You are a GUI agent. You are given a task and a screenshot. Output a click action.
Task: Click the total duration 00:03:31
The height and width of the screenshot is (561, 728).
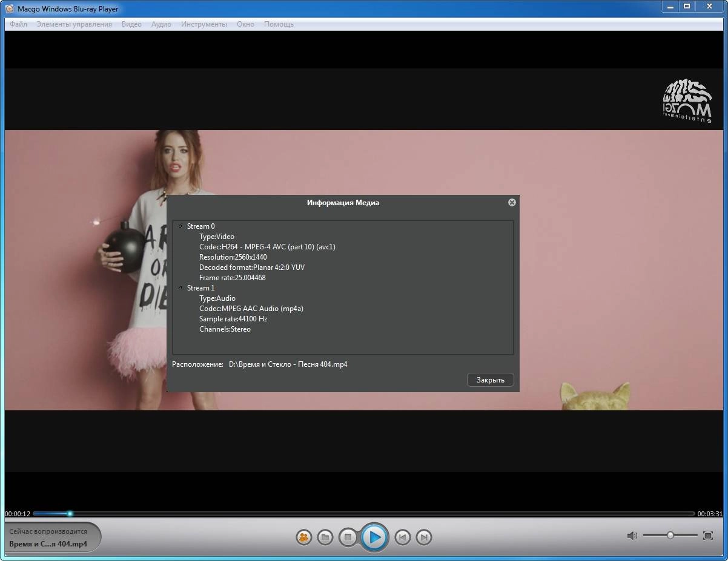coord(710,514)
